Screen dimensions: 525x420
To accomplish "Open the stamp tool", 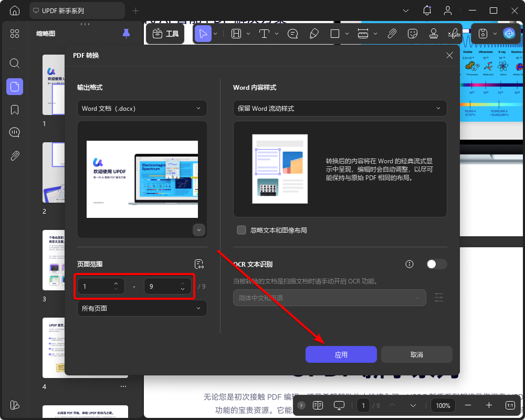I will pos(434,34).
